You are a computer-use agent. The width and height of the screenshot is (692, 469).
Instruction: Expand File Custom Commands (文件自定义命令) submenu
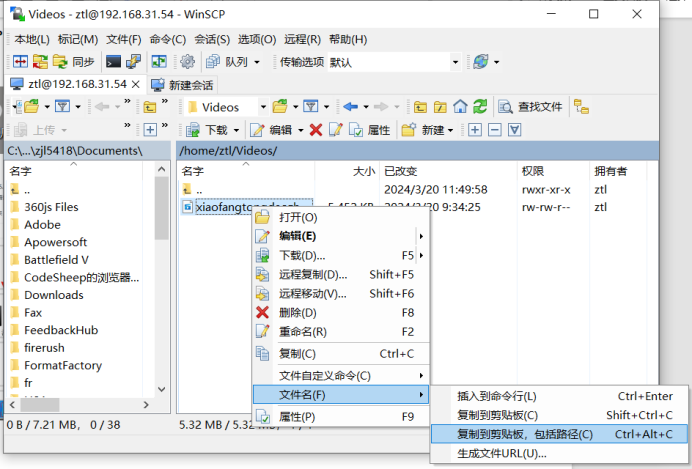341,376
